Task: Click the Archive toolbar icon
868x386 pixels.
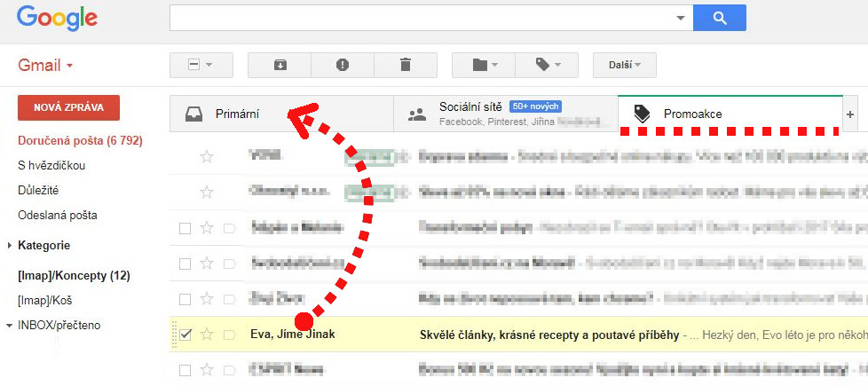Action: pos(280,66)
